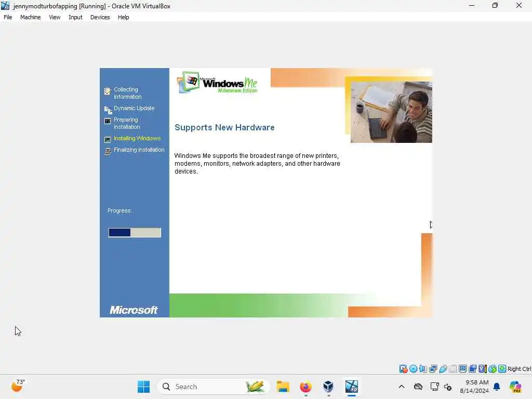The width and height of the screenshot is (532, 399).
Task: Open the Help menu
Action: tap(123, 17)
